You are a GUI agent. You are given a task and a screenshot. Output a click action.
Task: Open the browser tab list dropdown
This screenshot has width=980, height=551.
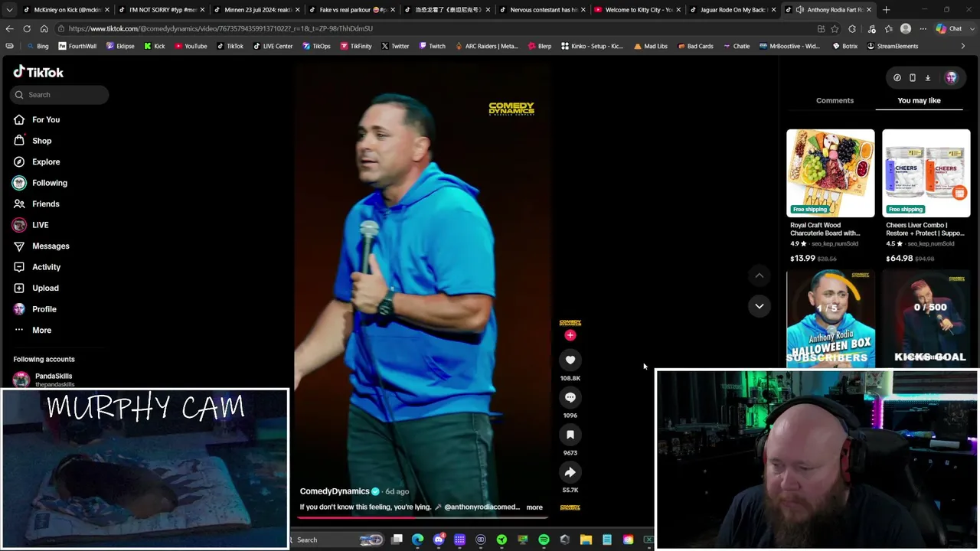(9, 10)
